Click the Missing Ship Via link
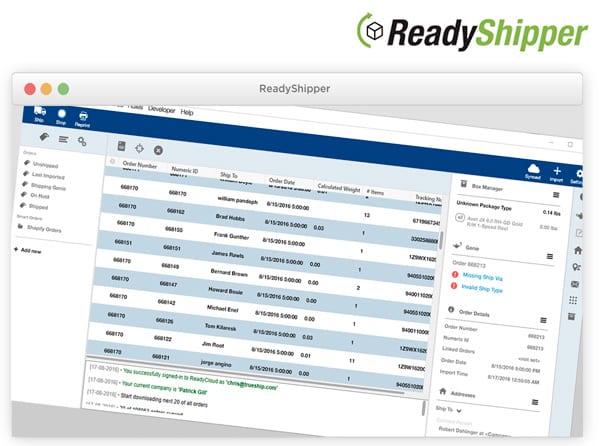The image size is (600, 446). 483,277
